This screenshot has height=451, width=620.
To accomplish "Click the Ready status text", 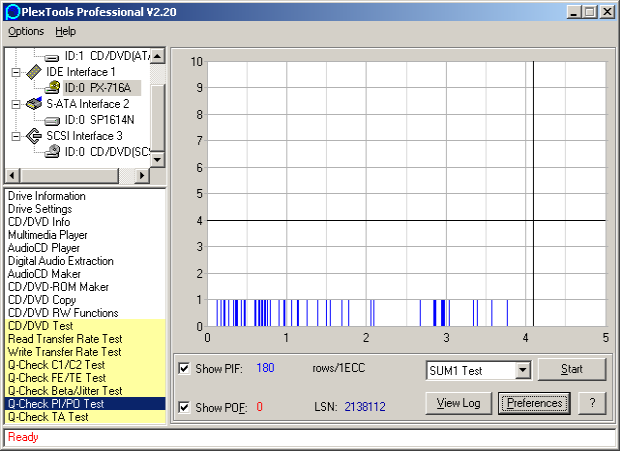I will pyautogui.click(x=23, y=437).
